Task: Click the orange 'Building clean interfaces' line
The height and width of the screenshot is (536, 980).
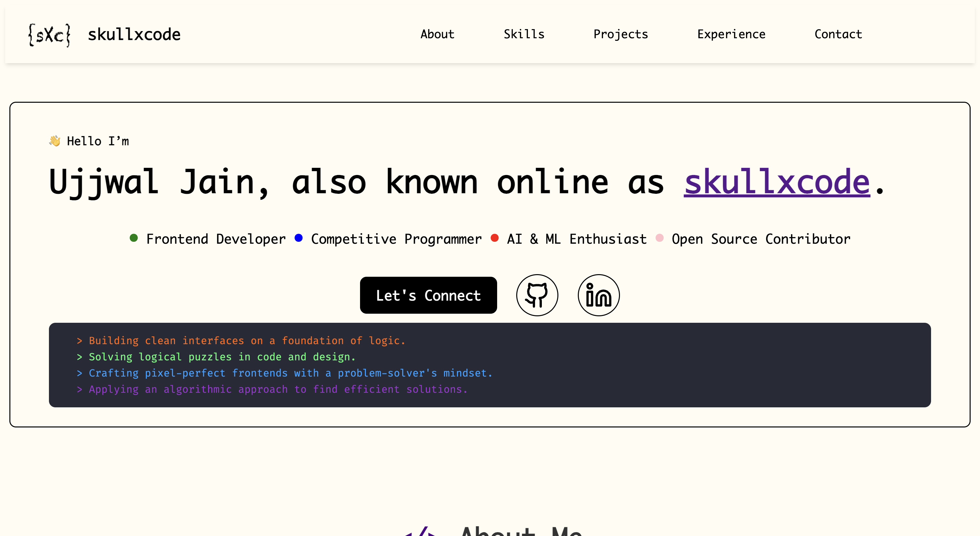Action: [x=247, y=341]
